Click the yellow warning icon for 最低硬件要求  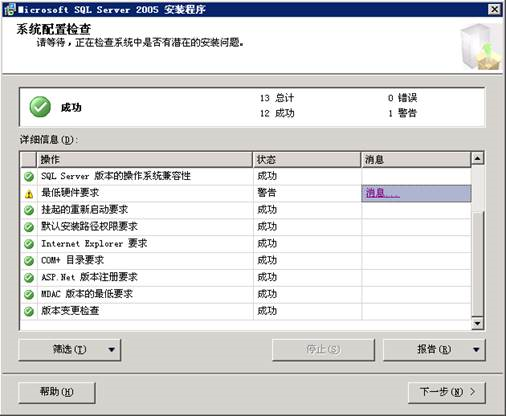click(29, 194)
